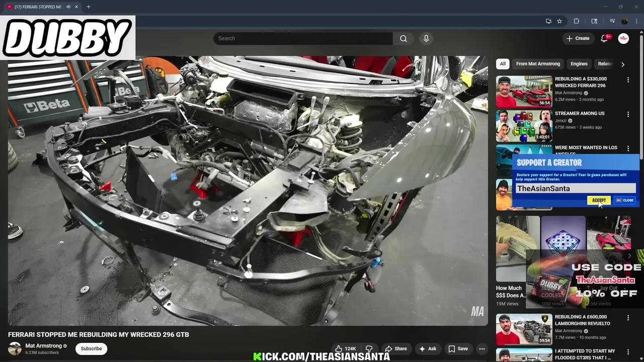Click 6.23M subscribers text
The height and width of the screenshot is (362, 644).
(42, 353)
